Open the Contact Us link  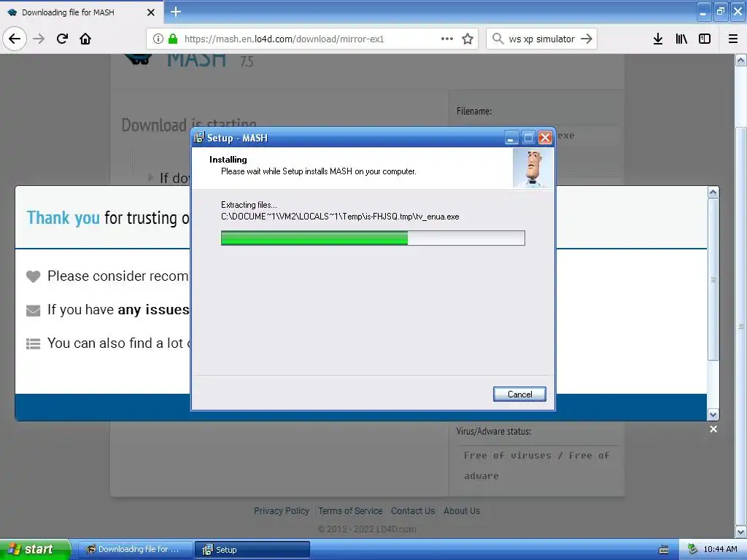(x=413, y=511)
